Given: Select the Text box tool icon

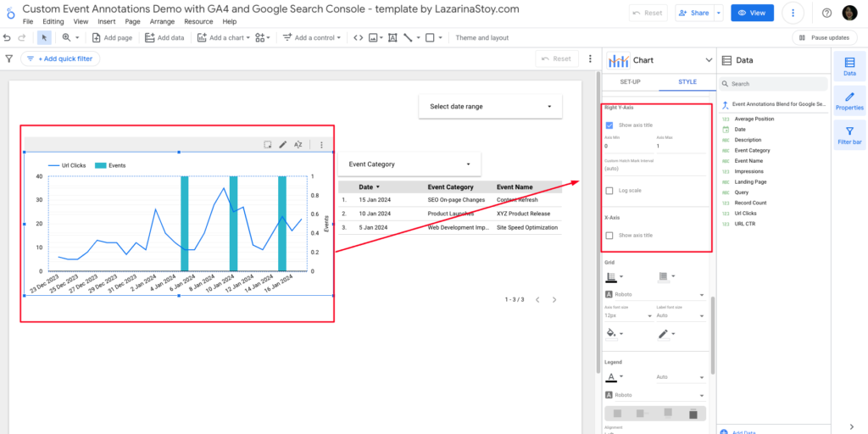Looking at the screenshot, I should (x=392, y=37).
